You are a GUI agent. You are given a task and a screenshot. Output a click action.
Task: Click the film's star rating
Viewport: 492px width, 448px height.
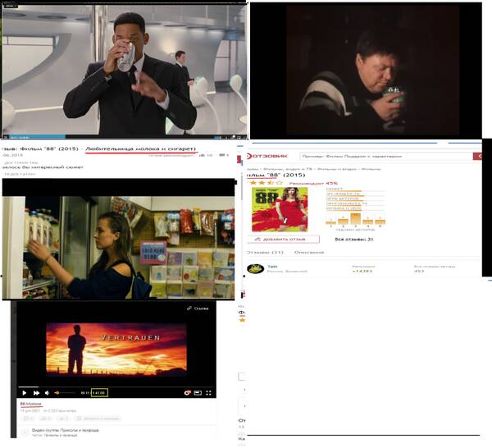coord(266,183)
